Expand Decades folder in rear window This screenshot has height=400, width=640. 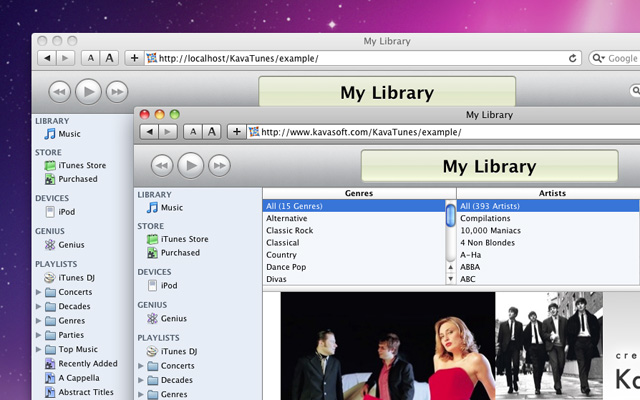[38, 306]
